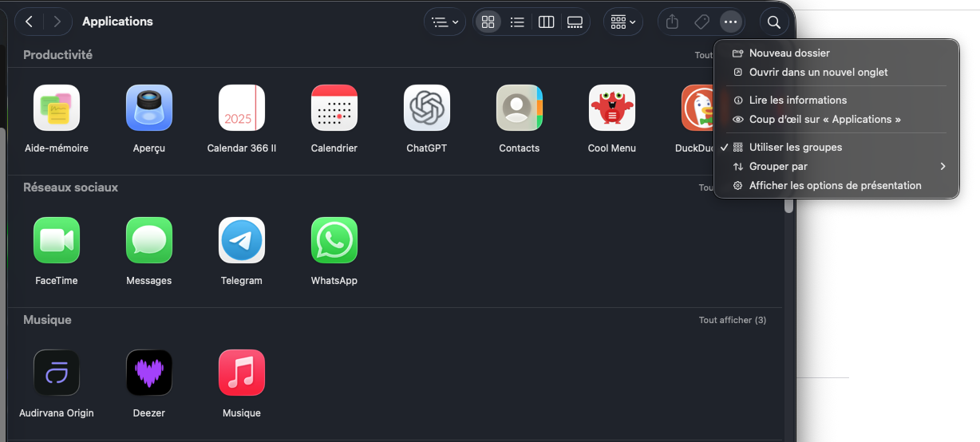Switch to list view
This screenshot has height=442, width=980.
[x=517, y=22]
